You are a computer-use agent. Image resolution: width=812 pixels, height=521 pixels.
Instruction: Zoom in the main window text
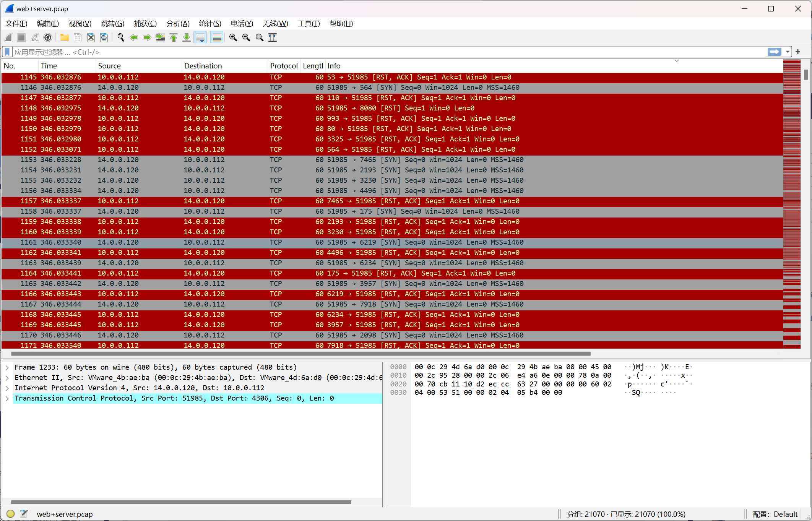[233, 37]
